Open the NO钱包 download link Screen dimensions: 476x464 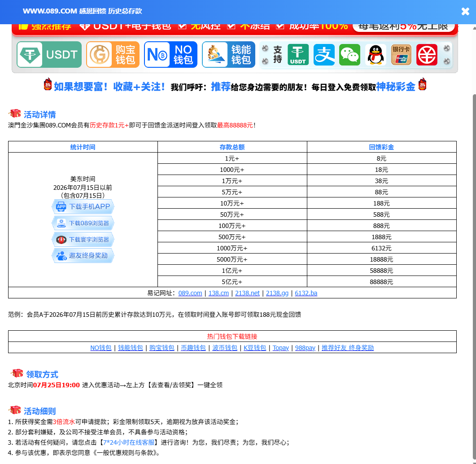pyautogui.click(x=101, y=348)
